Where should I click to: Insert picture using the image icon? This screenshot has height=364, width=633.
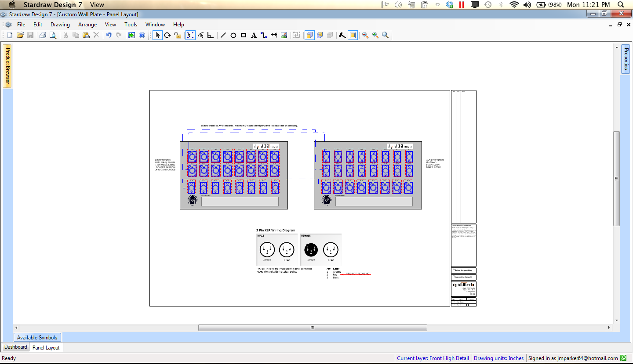point(284,35)
